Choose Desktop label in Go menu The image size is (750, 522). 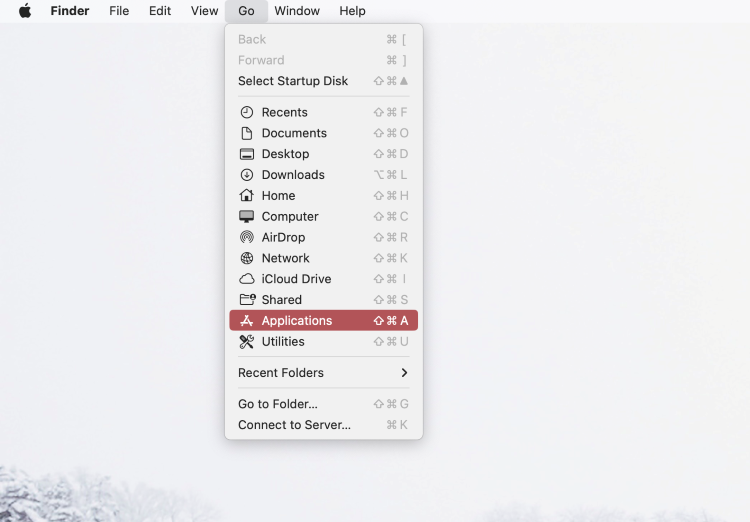(x=286, y=154)
